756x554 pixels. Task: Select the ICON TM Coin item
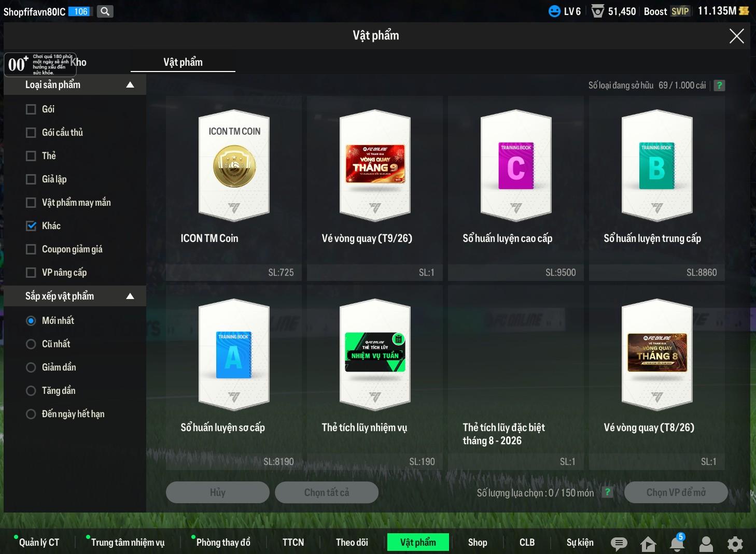point(234,188)
